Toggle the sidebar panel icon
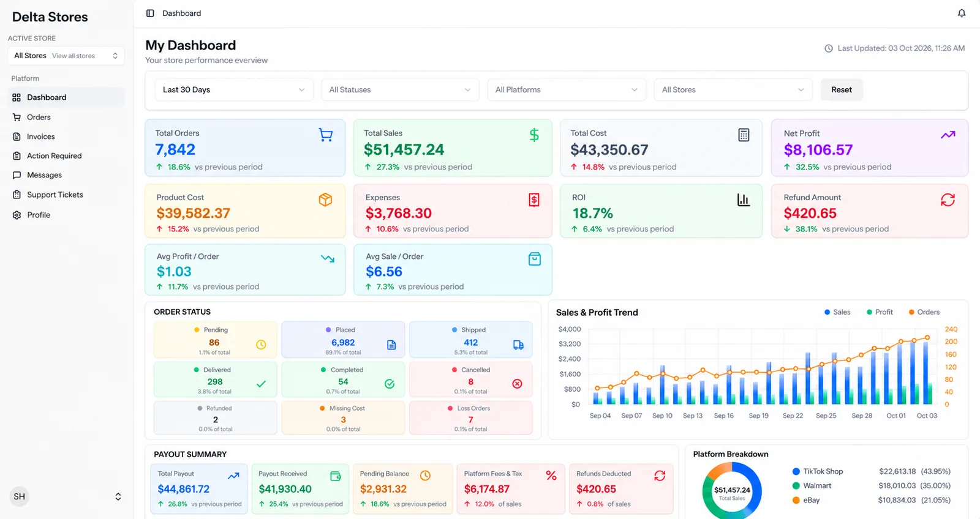Screen dimensions: 980x519 click(x=150, y=13)
